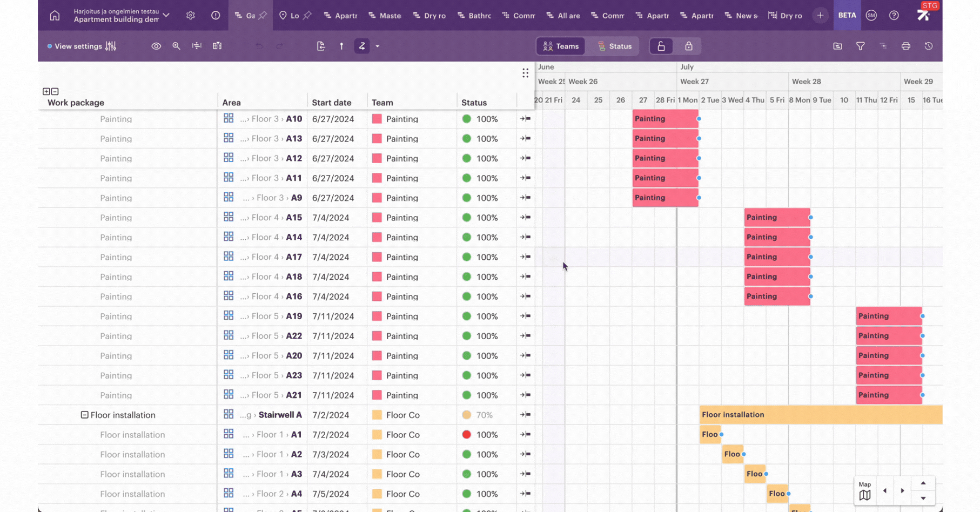Click the zoom magnifier icon
980x512 pixels.
click(x=176, y=46)
